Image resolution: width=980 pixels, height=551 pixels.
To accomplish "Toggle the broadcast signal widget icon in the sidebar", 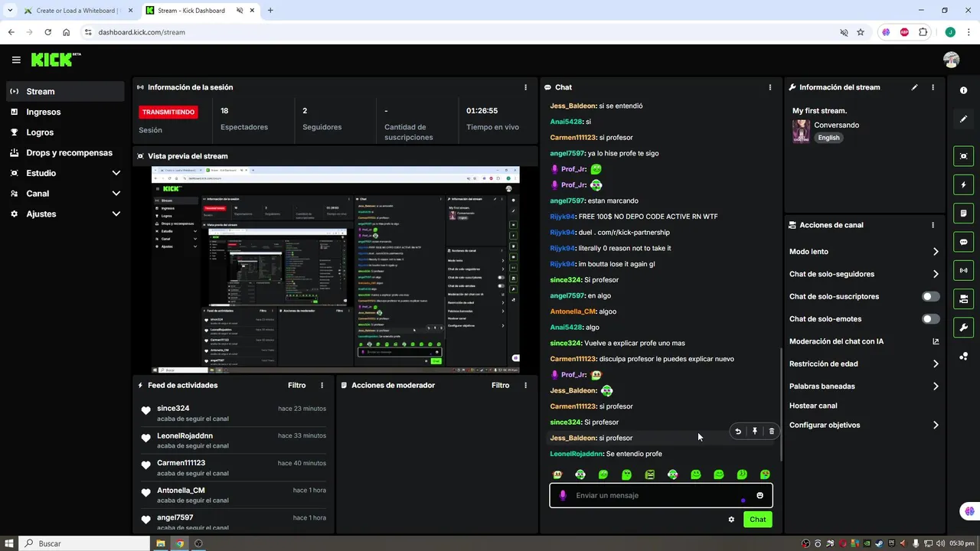I will tap(963, 270).
